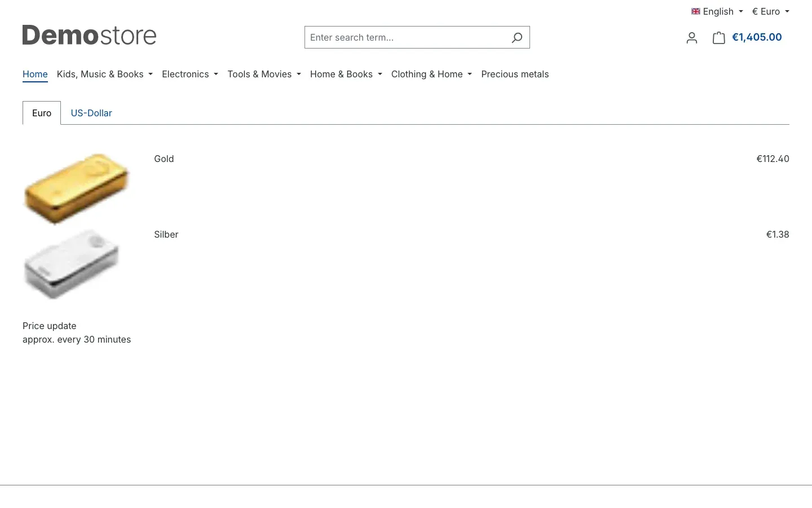The height and width of the screenshot is (508, 812).
Task: Expand the Electronics menu
Action: (x=190, y=74)
